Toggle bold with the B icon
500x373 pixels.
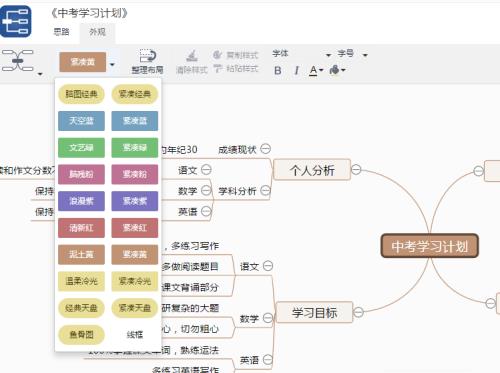(278, 71)
